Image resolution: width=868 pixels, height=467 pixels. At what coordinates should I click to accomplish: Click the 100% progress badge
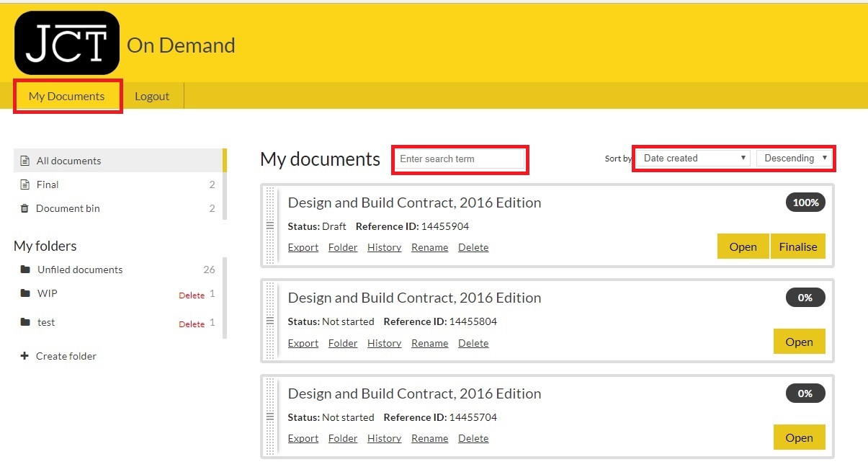tap(805, 203)
